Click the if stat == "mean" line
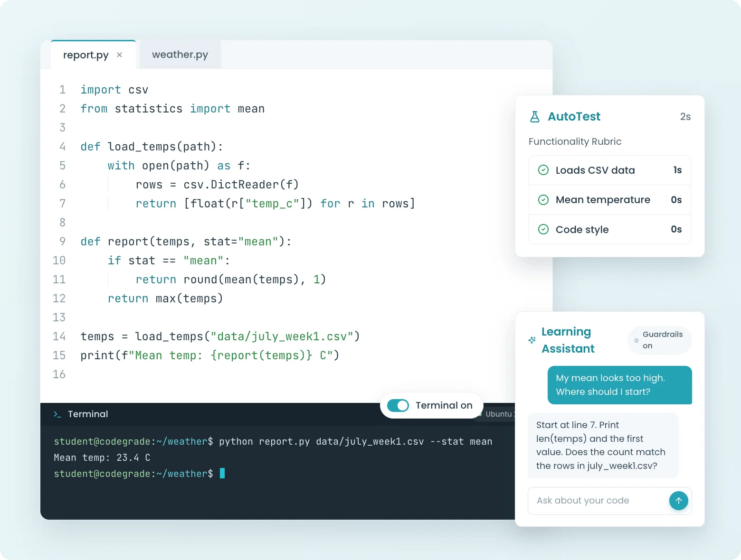Image resolution: width=741 pixels, height=560 pixels. point(169,261)
